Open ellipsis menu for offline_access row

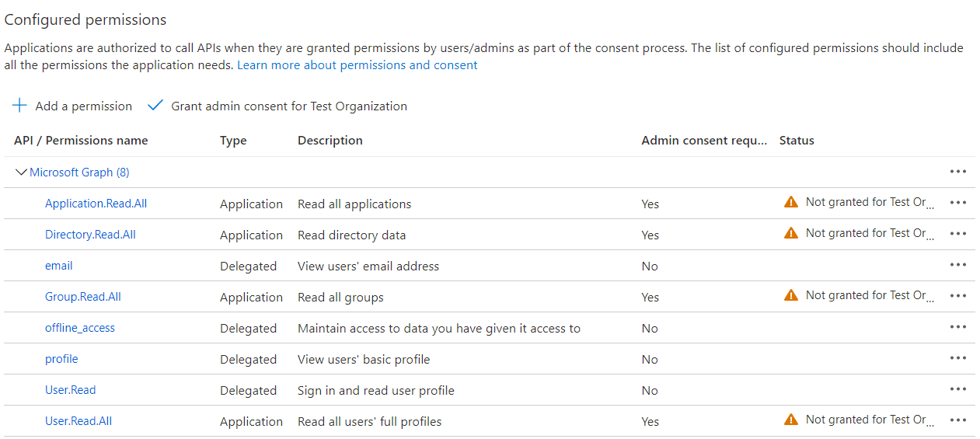point(957,327)
